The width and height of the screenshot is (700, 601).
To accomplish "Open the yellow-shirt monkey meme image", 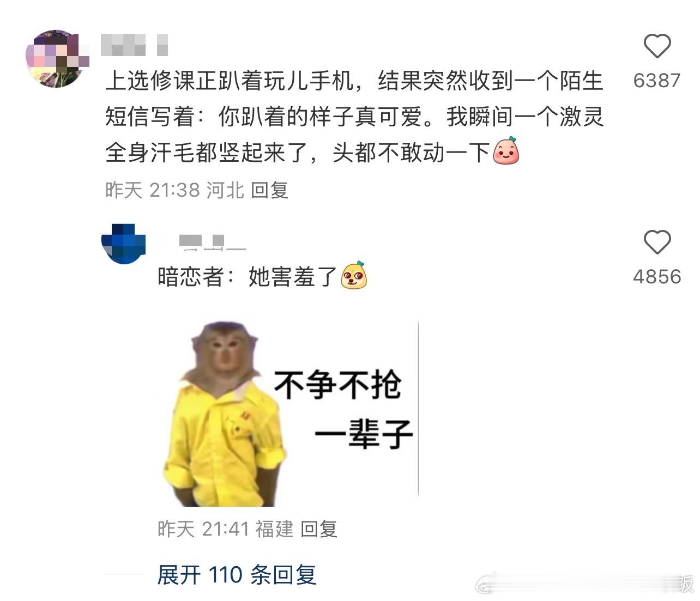I will click(x=288, y=413).
